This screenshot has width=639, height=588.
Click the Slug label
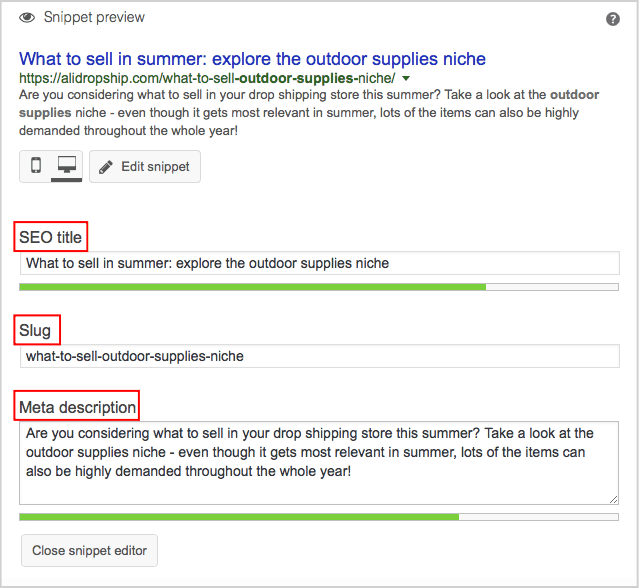[x=35, y=330]
